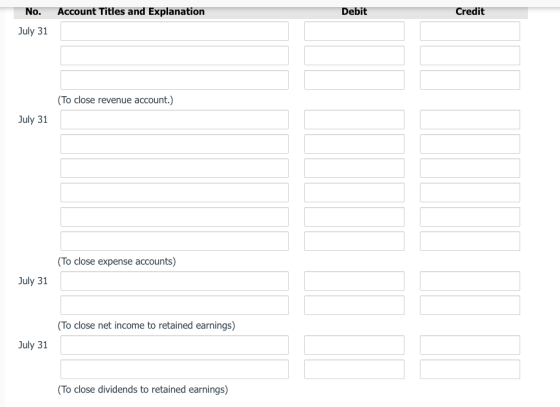This screenshot has width=560, height=407.
Task: Click second credit field of expense closing entry
Action: coord(470,144)
